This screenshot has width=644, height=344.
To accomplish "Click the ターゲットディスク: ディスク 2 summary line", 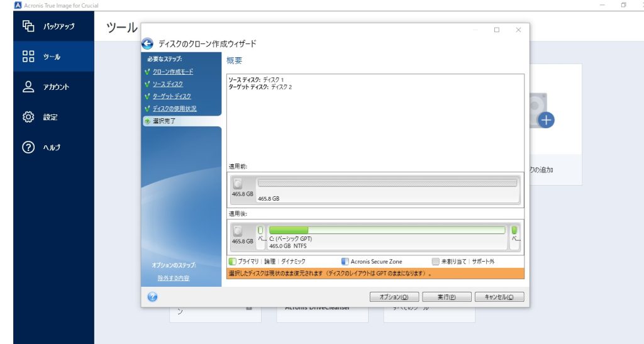I will pos(260,87).
